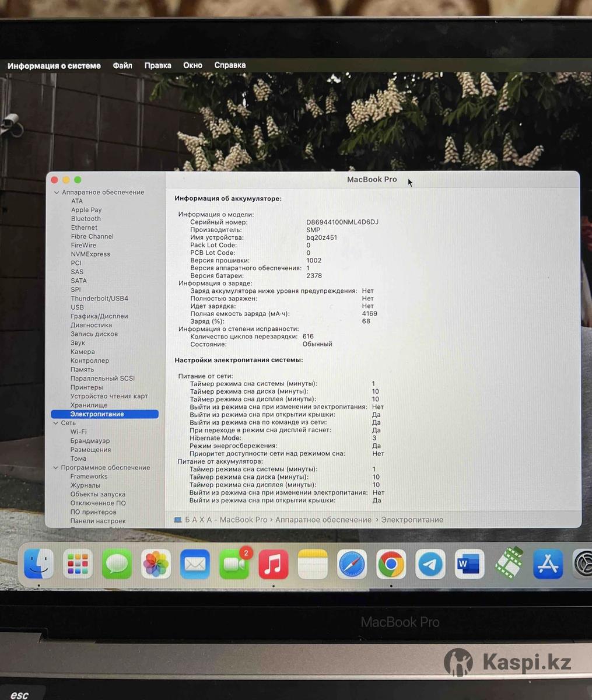This screenshot has width=592, height=700.
Task: Open the Messages app icon
Action: click(x=117, y=563)
